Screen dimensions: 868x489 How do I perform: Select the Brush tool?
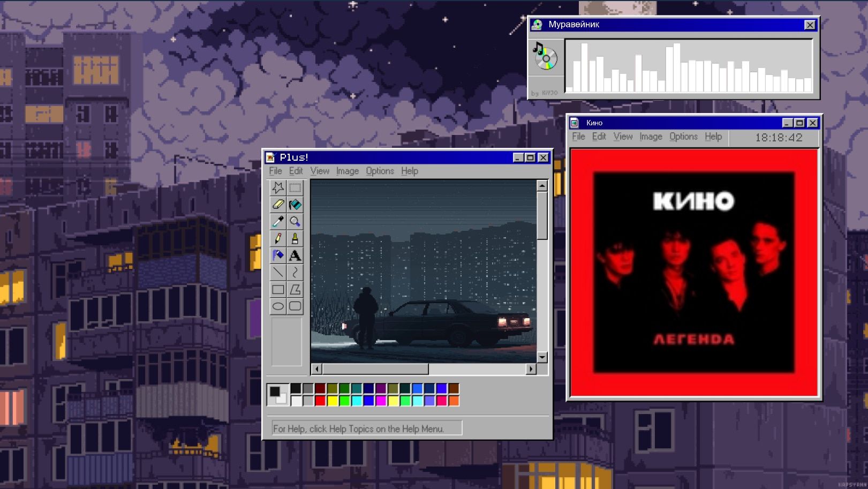[295, 238]
